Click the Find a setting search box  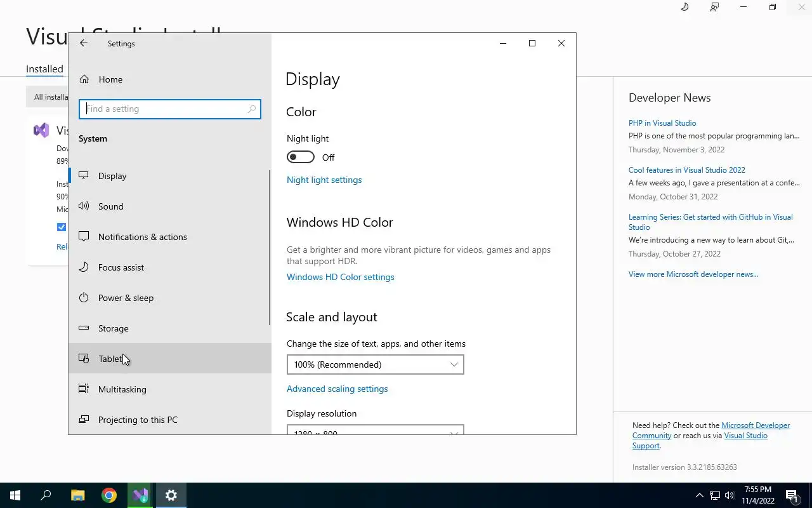pyautogui.click(x=170, y=109)
